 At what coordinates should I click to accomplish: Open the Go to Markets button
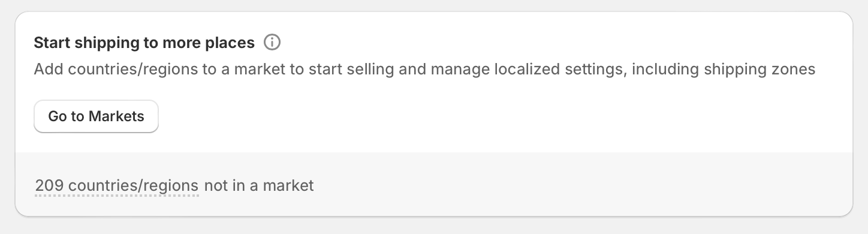(x=96, y=116)
